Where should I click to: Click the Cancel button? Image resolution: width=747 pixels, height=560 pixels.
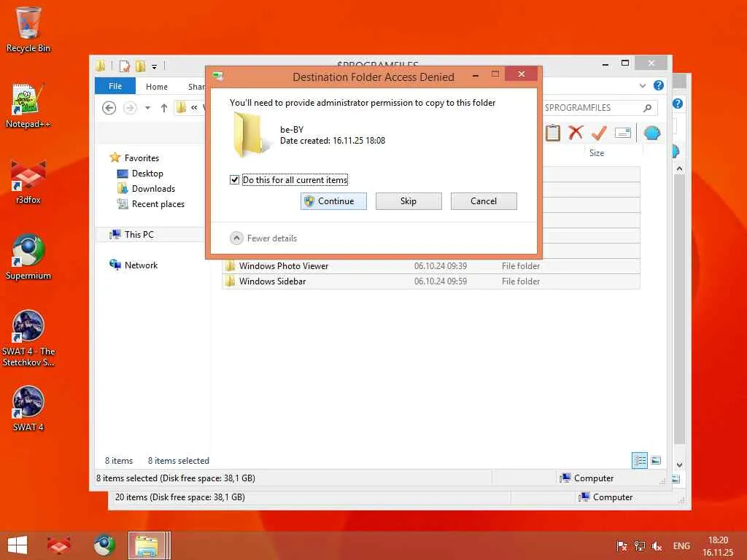click(484, 201)
